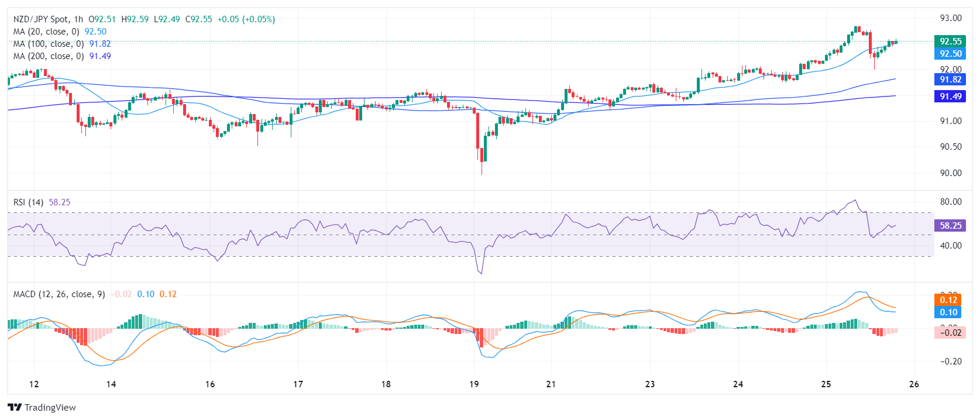Click the blue 0.10 MACD value tag

[x=948, y=312]
